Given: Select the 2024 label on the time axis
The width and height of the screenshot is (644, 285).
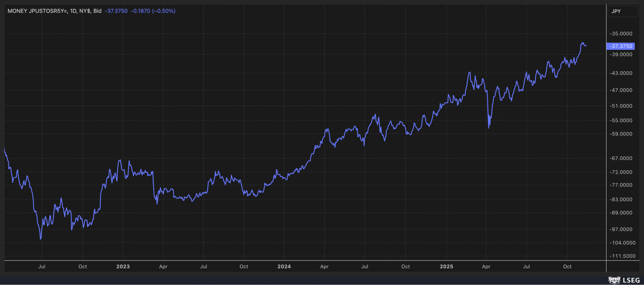Looking at the screenshot, I should point(285,266).
